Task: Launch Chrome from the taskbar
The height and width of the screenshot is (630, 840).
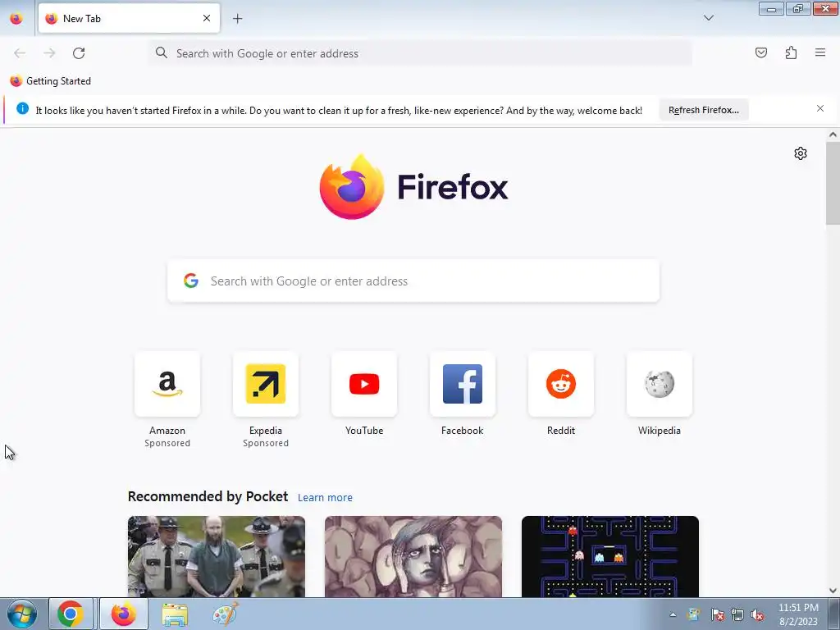Action: point(71,614)
